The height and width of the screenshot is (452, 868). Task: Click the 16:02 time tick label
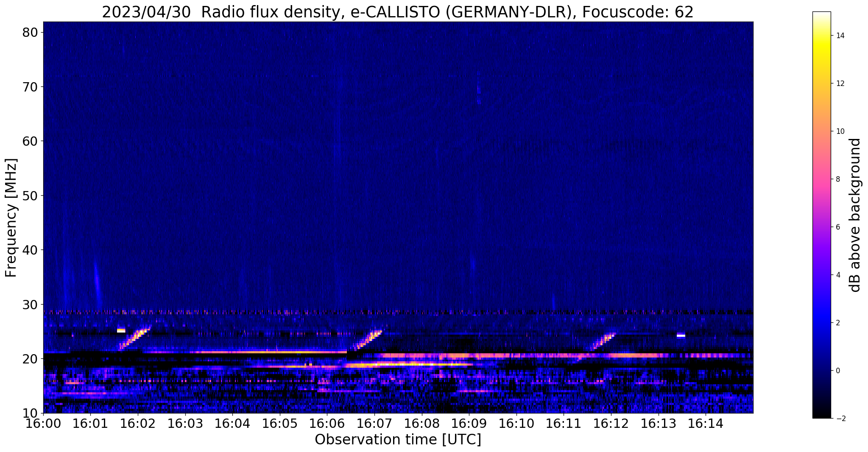(138, 423)
